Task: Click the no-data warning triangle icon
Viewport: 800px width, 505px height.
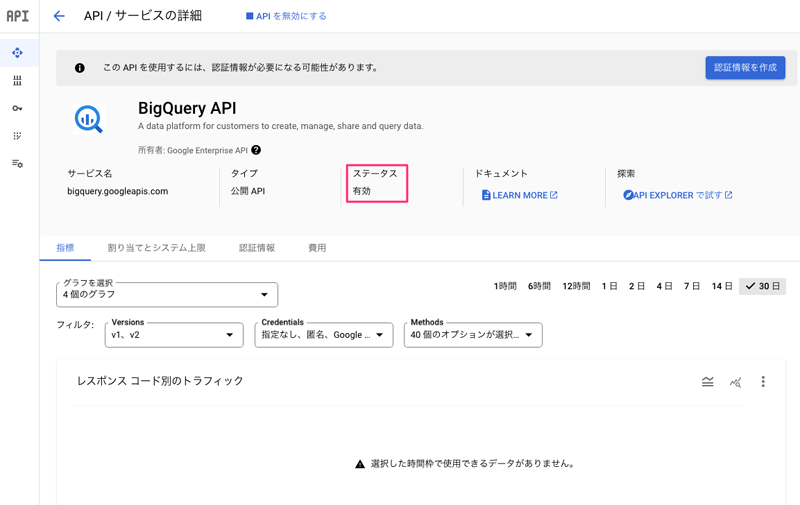Action: coord(360,464)
